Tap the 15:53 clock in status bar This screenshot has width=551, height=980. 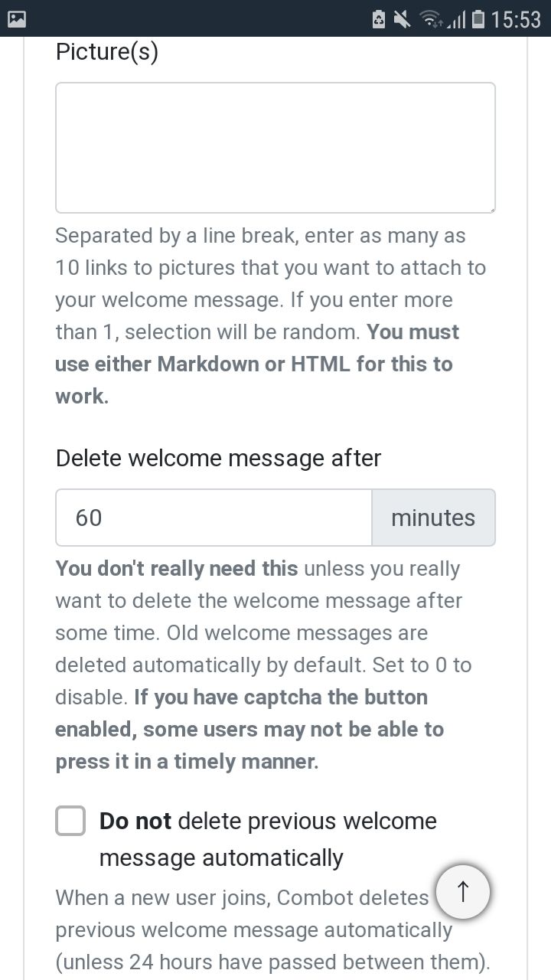516,19
